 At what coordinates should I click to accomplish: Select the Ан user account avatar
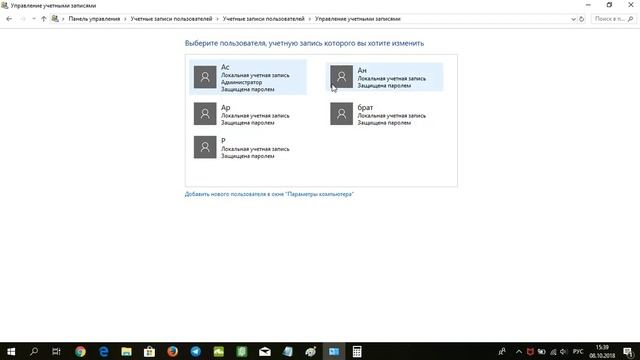[341, 77]
